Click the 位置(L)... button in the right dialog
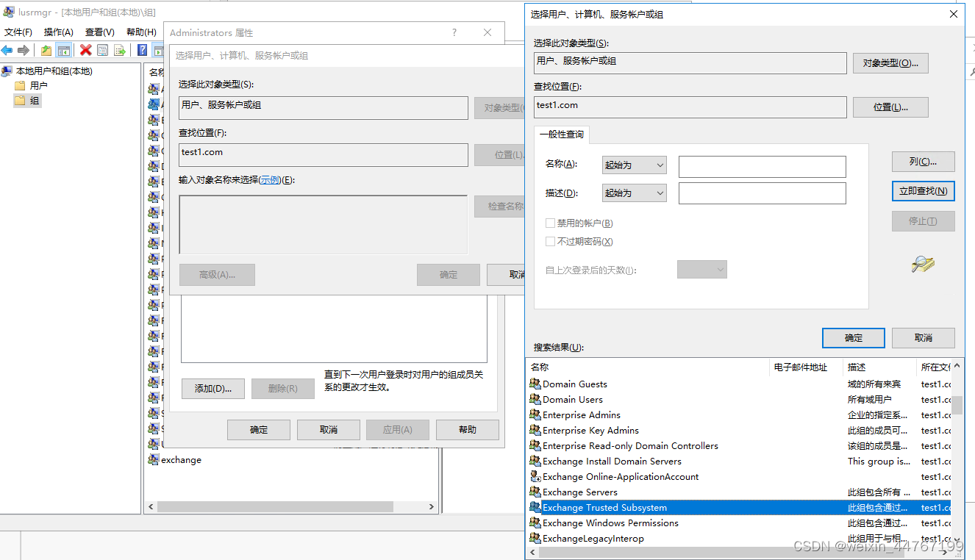The image size is (975, 560). pos(890,107)
